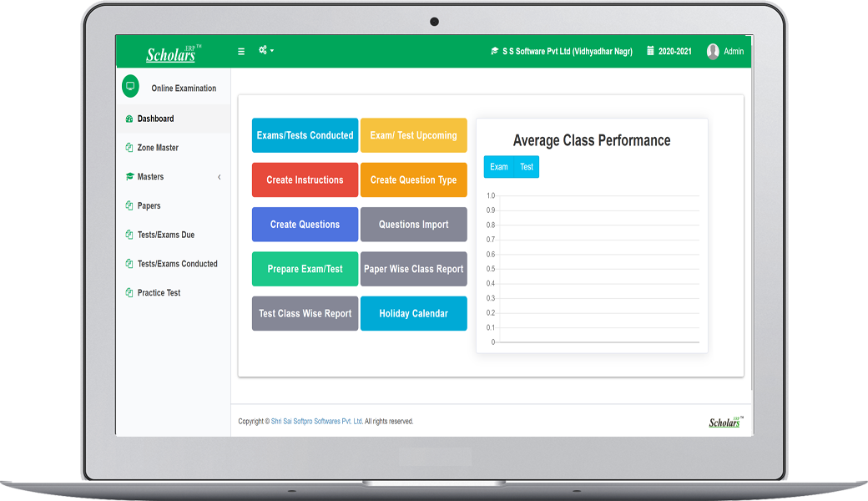Click the hamburger menu icon in header

241,51
